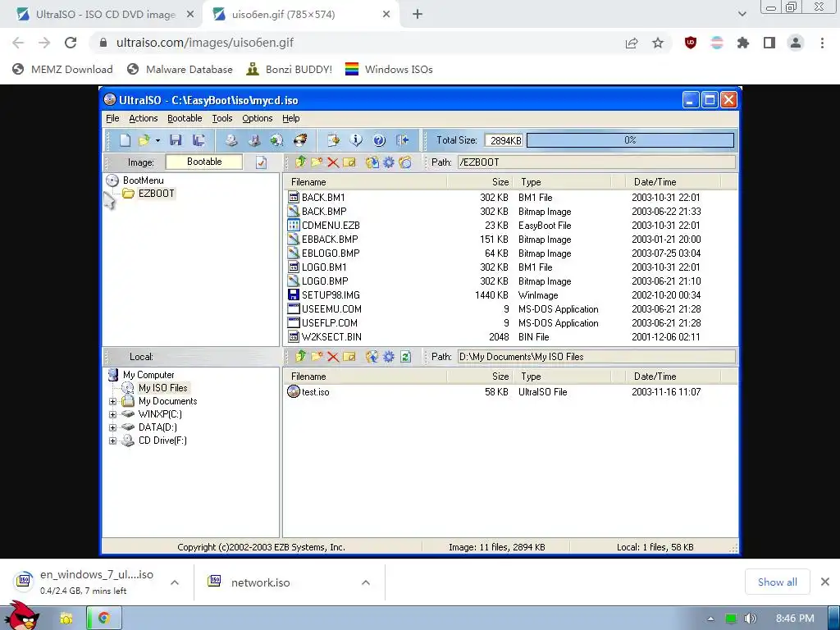Select the EZBOOT folder in image tree

pos(156,194)
